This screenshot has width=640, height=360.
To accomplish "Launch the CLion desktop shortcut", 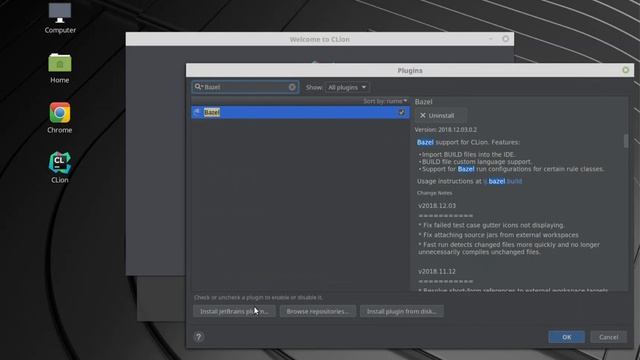I will [x=60, y=167].
